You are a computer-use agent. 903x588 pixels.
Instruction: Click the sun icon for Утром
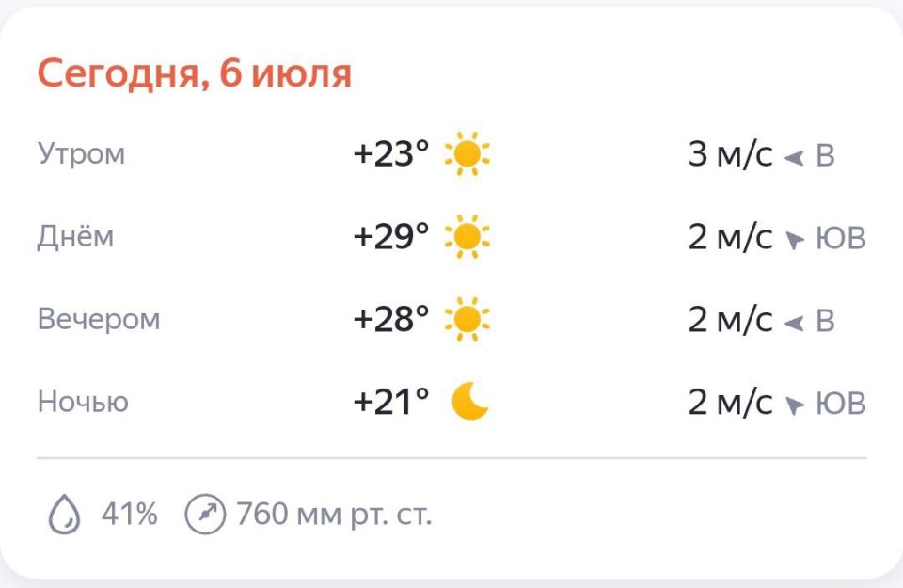467,154
